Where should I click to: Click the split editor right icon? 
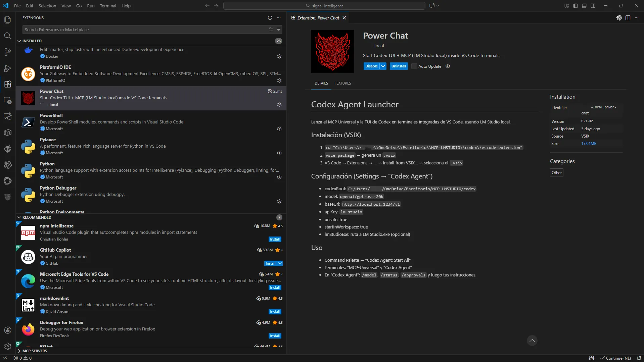pyautogui.click(x=628, y=18)
